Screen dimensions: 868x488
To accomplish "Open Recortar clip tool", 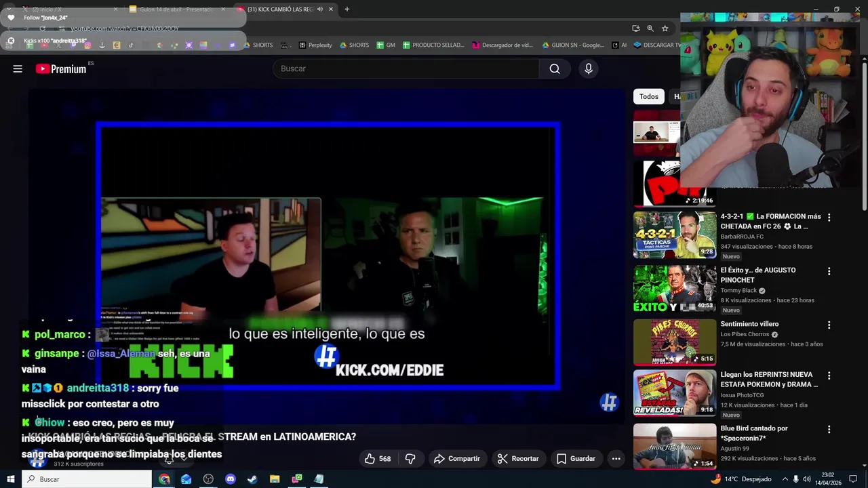I will [518, 459].
